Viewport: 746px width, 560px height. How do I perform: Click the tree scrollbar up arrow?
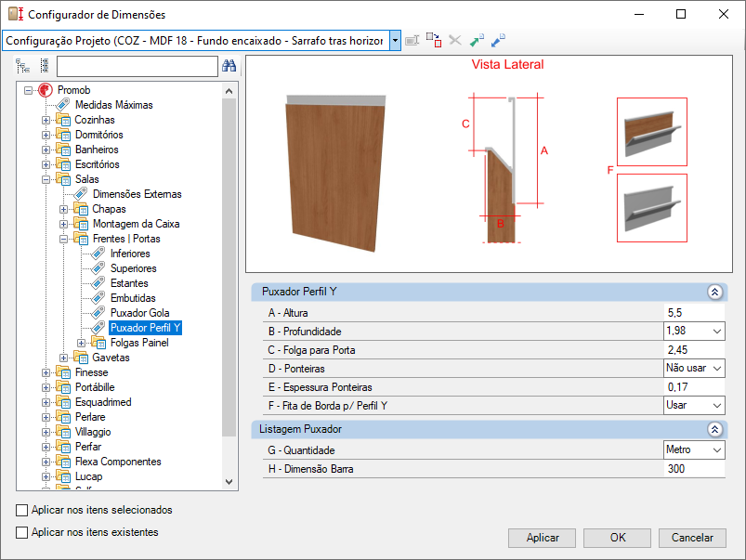tap(229, 91)
